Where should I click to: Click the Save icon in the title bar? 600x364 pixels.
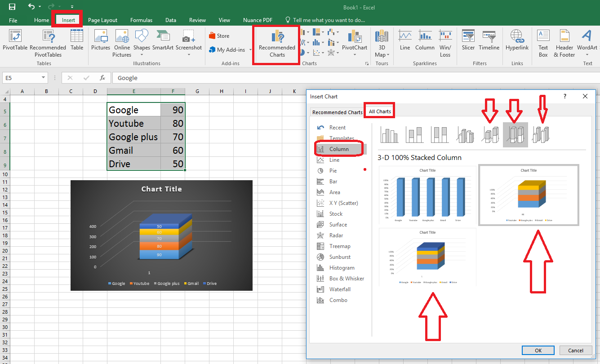[x=12, y=7]
